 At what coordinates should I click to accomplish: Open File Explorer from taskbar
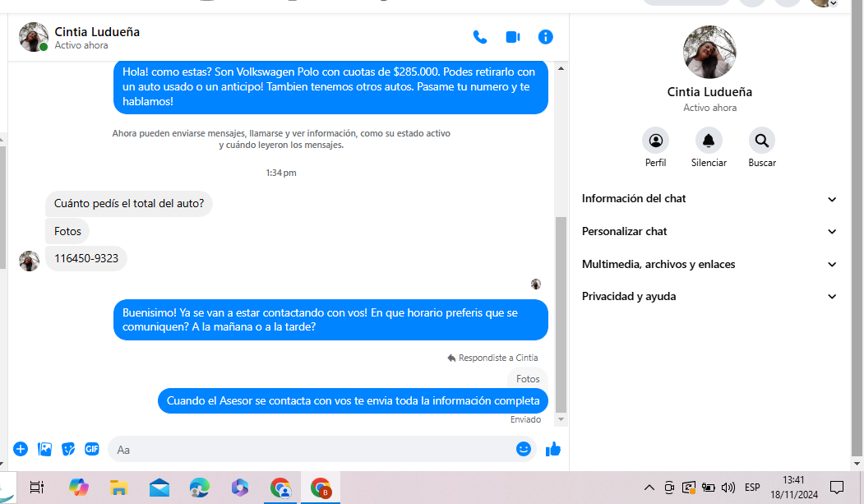point(118,487)
